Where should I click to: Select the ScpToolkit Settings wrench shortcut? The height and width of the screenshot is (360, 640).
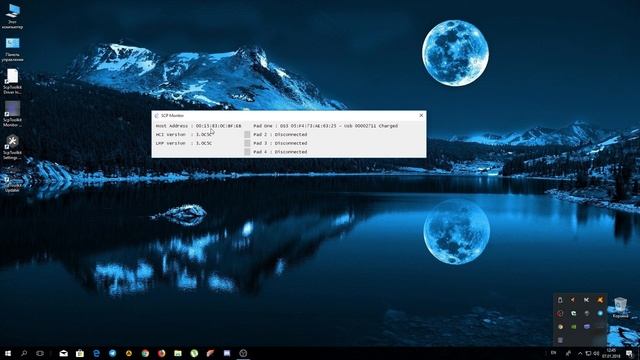pyautogui.click(x=13, y=147)
